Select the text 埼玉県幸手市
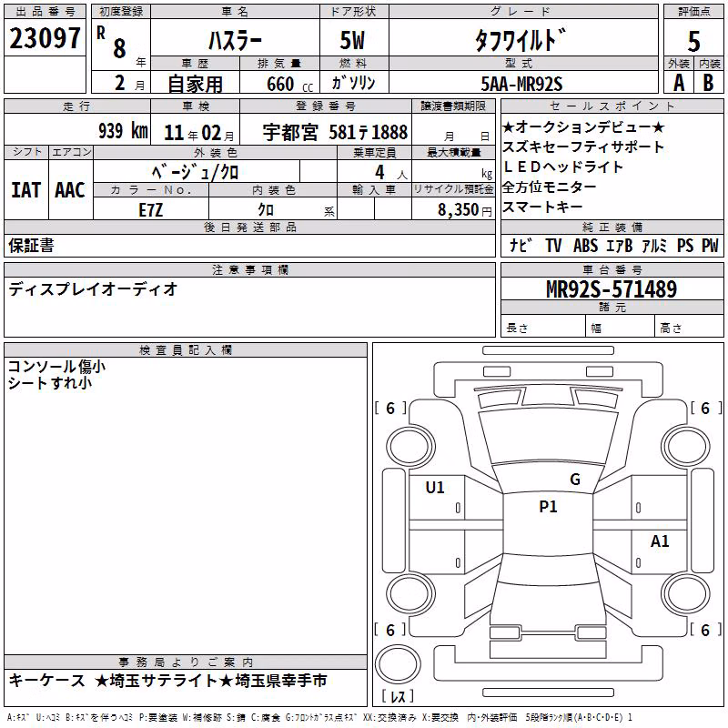728x728 pixels. coord(280,681)
